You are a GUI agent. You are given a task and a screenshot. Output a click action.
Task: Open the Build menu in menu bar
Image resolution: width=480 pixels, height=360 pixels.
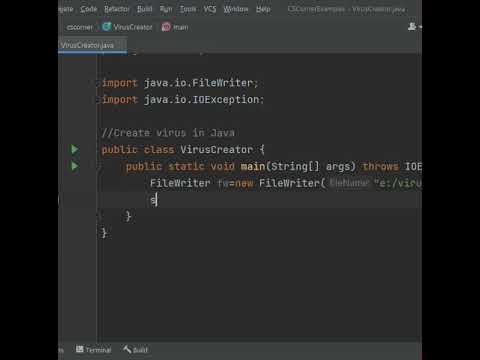145,9
